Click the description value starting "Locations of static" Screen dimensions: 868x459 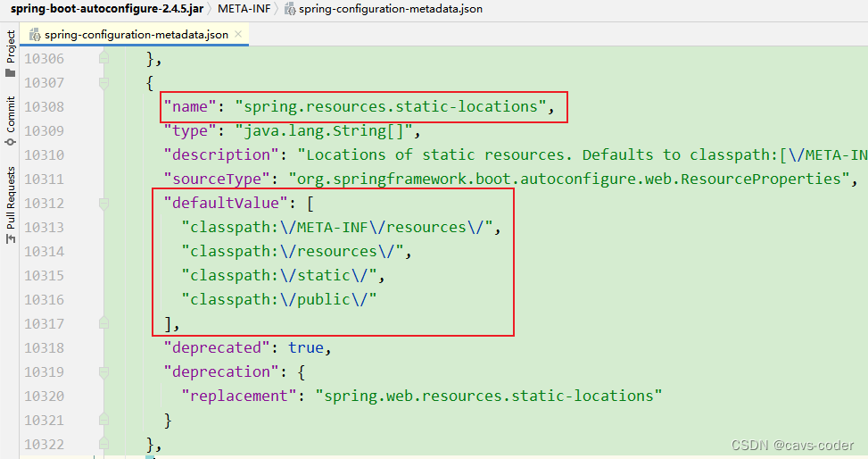tap(583, 154)
